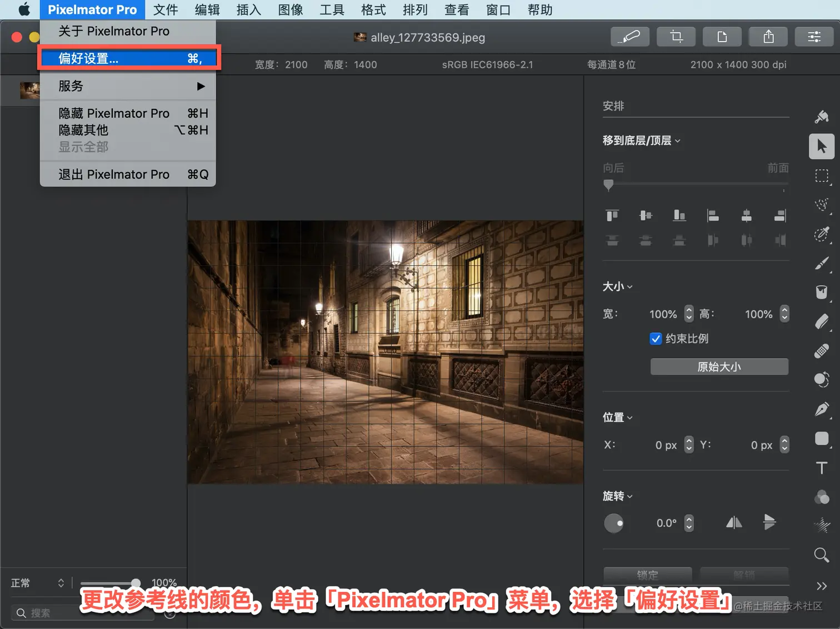The image size is (840, 629).
Task: Flip the layer horizontally
Action: tap(734, 522)
